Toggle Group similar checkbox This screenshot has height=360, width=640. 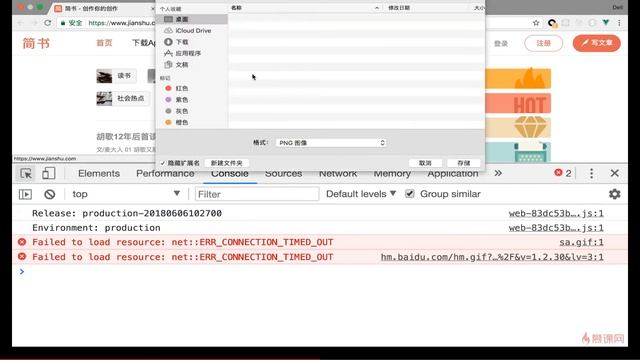(409, 194)
